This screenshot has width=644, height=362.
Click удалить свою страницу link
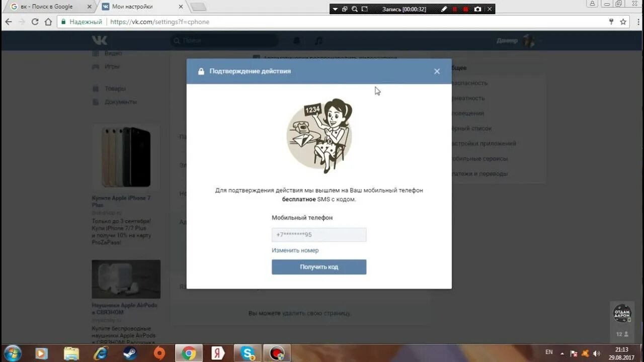click(316, 313)
